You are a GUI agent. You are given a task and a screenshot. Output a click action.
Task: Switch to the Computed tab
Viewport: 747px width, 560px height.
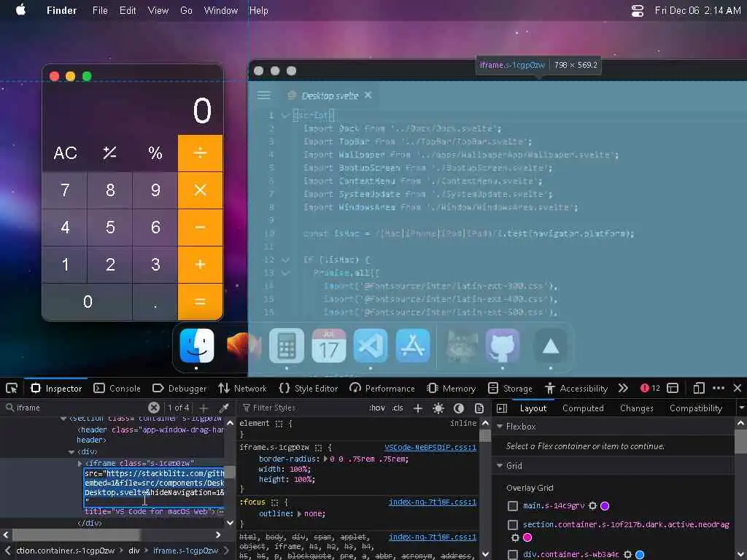click(x=583, y=408)
